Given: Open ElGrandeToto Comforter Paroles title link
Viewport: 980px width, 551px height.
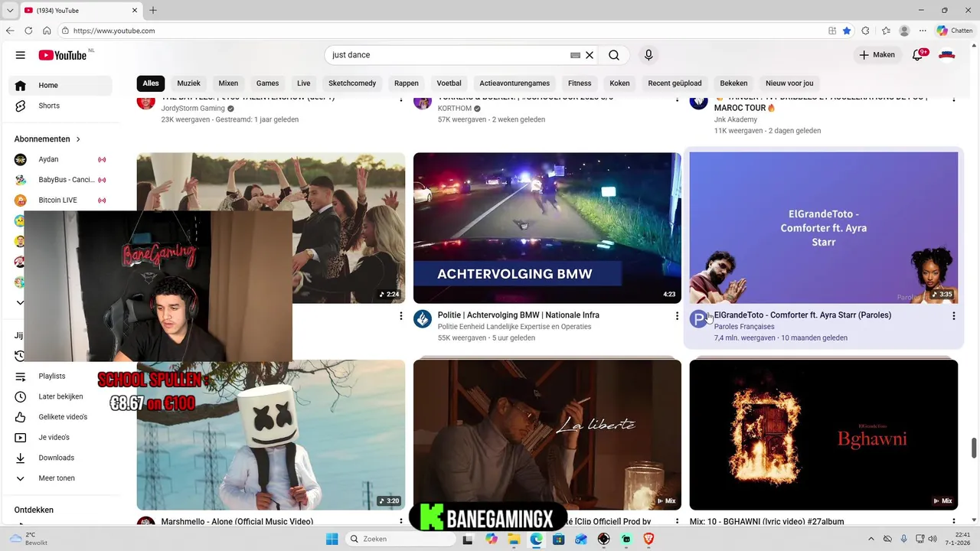Looking at the screenshot, I should point(802,315).
